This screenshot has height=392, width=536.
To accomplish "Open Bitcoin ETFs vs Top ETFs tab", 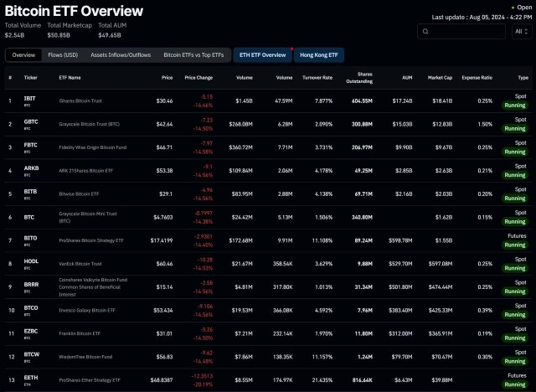I will [x=193, y=55].
